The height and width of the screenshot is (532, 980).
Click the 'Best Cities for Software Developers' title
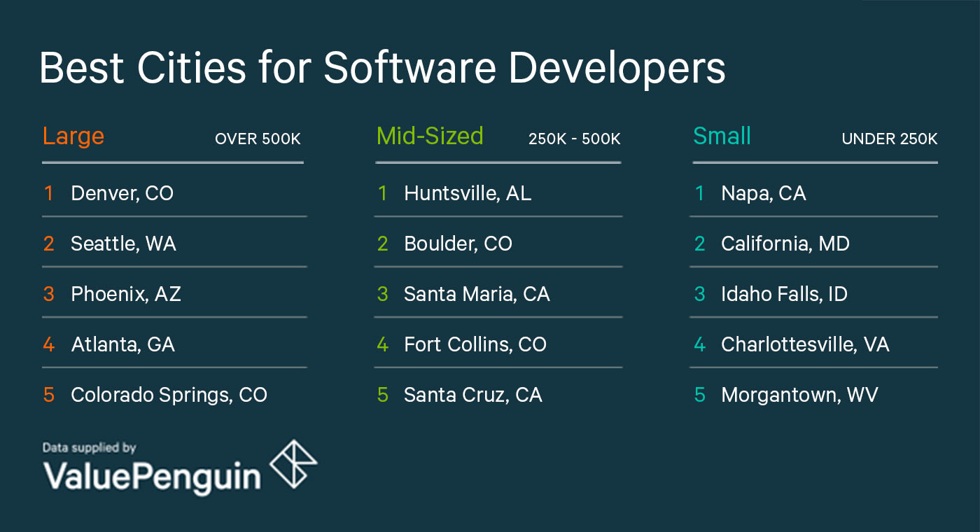[382, 69]
